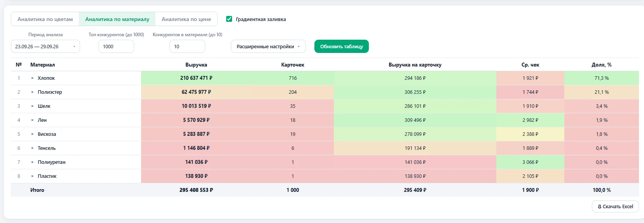The width and height of the screenshot is (644, 223).
Task: Click the revenue-per-card value 306 255 ₽
Action: click(x=415, y=92)
